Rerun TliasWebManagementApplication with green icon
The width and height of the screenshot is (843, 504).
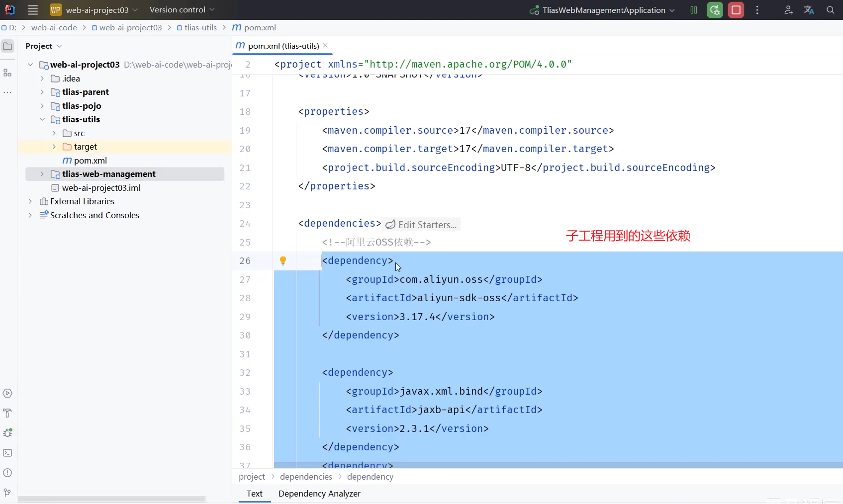715,10
